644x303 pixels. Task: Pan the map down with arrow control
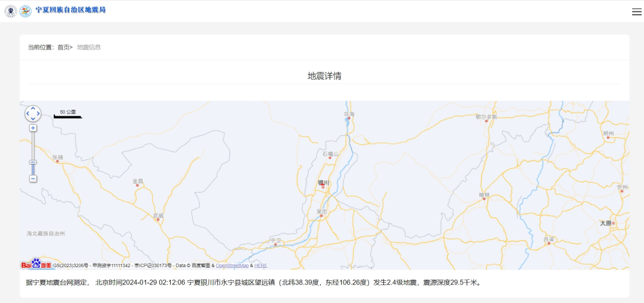(33, 119)
